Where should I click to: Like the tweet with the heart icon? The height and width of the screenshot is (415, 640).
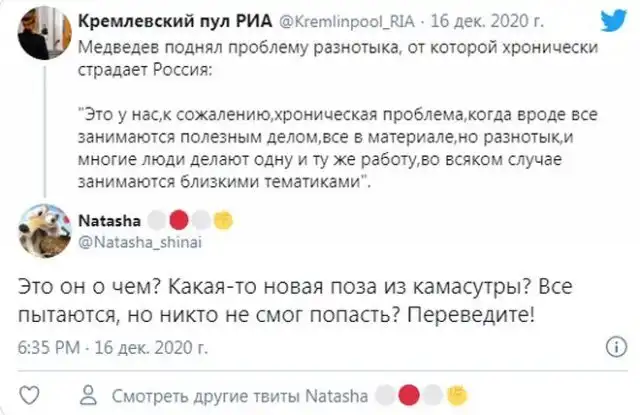[31, 392]
